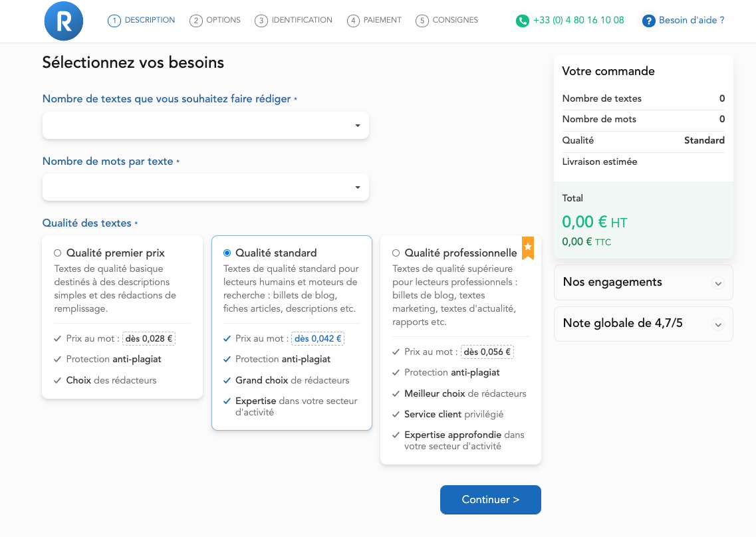Open the number of texts dropdown
The width and height of the screenshot is (756, 537).
(205, 126)
